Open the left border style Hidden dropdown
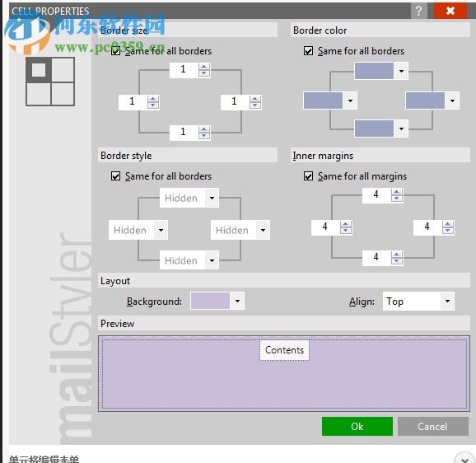The height and width of the screenshot is (463, 476). tap(138, 230)
